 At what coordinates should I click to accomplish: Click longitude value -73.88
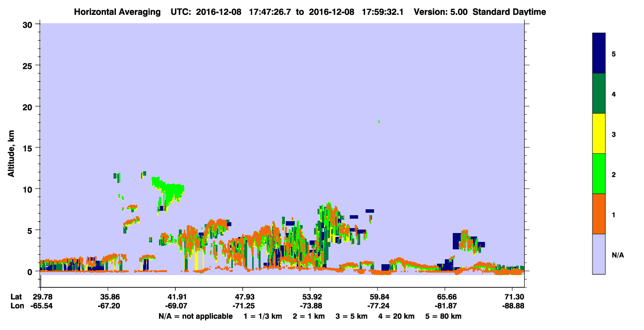[310, 306]
